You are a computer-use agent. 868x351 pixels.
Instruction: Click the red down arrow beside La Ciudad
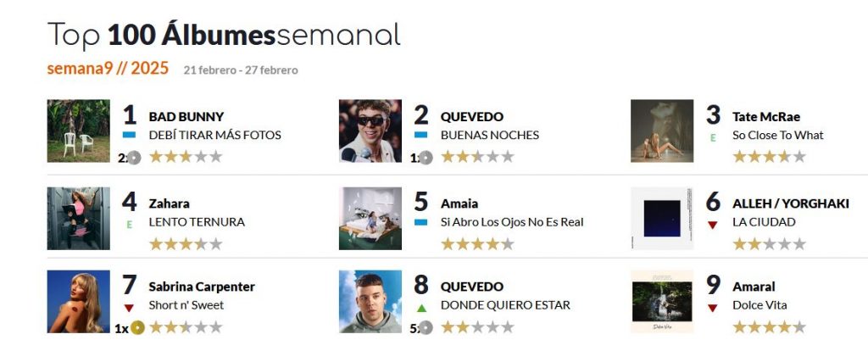(x=713, y=225)
